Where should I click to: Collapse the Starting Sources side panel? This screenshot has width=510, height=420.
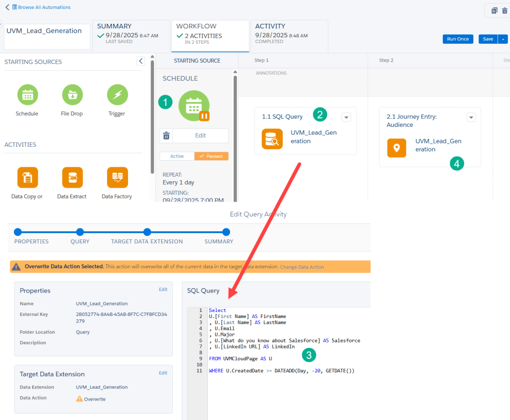(x=141, y=61)
